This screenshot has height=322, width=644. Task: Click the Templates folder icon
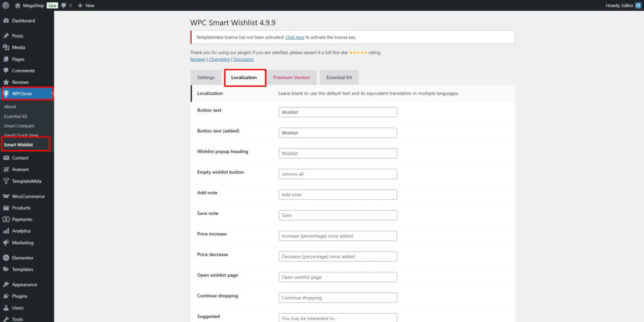click(x=6, y=269)
